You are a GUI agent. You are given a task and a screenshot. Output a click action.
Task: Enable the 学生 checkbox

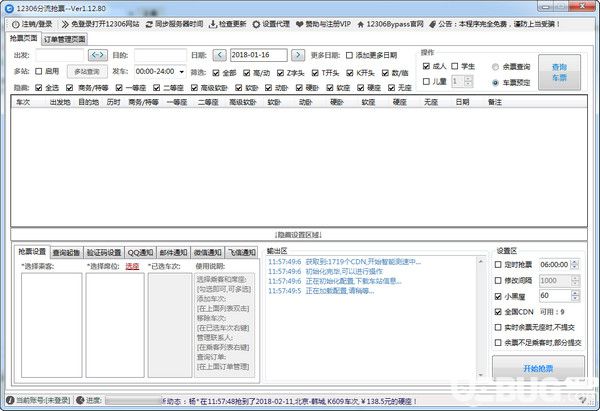[455, 66]
